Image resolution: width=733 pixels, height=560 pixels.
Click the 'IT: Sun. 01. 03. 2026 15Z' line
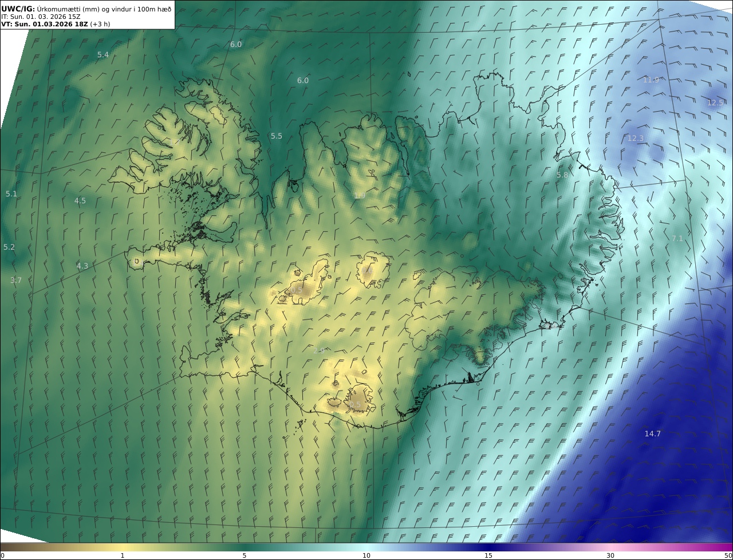41,17
